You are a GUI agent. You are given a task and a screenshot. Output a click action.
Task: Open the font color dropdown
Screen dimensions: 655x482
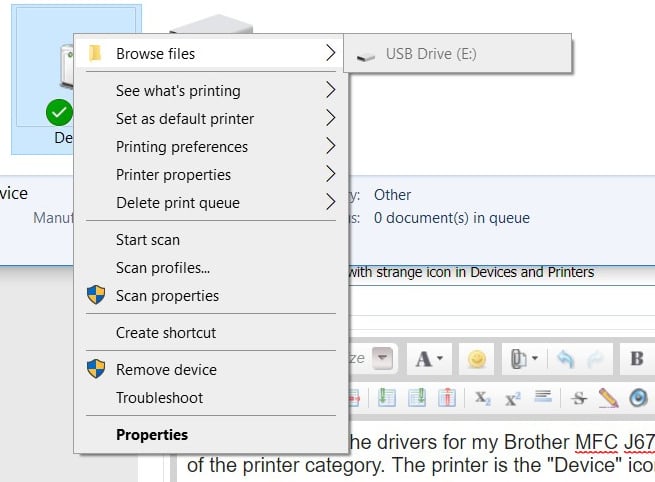point(431,358)
